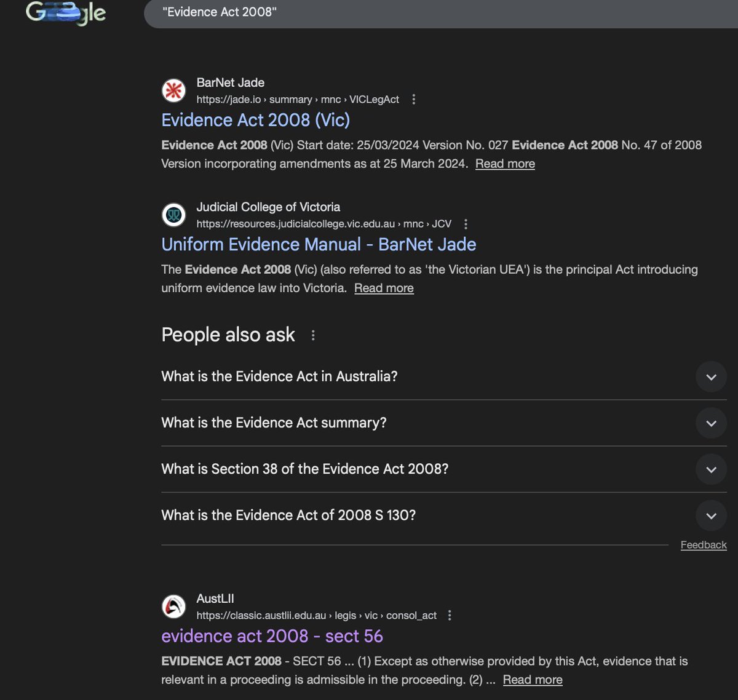Screen dimensions: 738x700
Task: Click the AustLII favicon
Action: (x=173, y=607)
